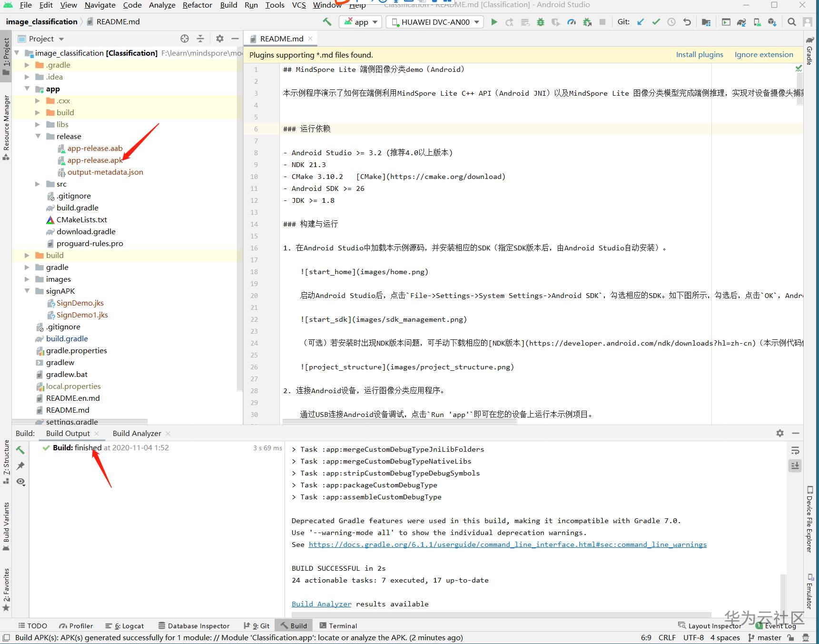The height and width of the screenshot is (644, 819).
Task: Open the Gradle docs command line warnings link
Action: [x=508, y=545]
